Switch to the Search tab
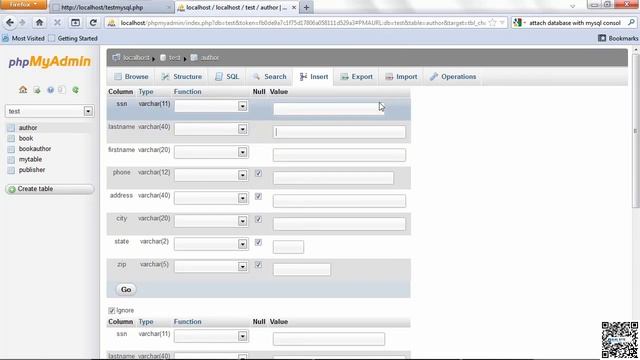 point(269,77)
